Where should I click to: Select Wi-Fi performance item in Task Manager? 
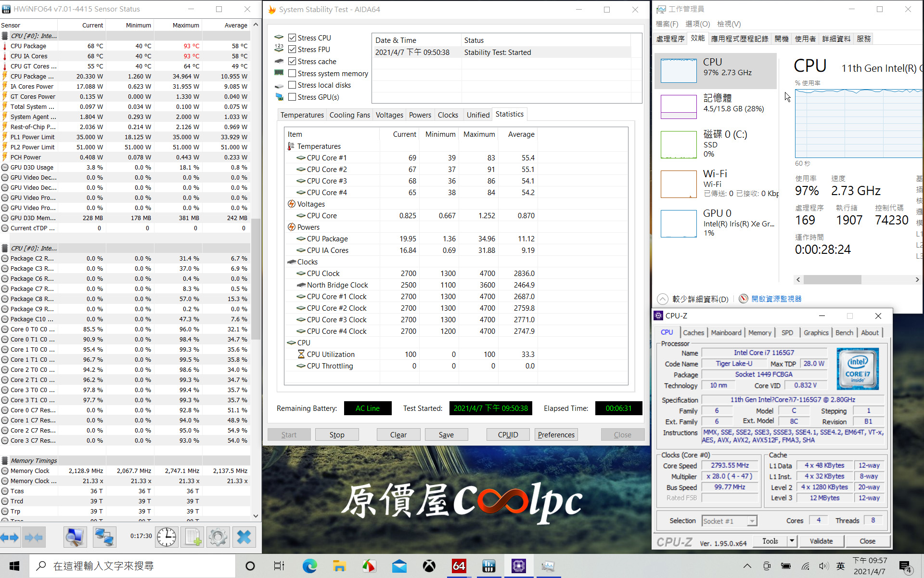coord(716,183)
